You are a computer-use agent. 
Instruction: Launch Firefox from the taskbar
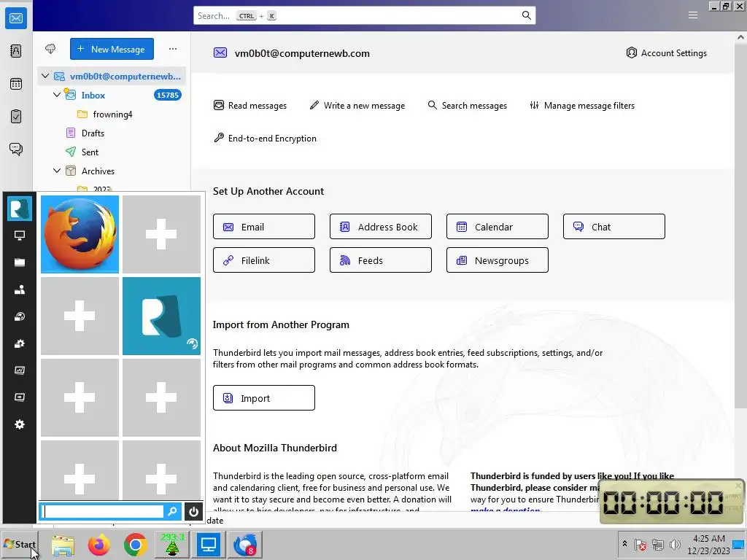click(98, 545)
